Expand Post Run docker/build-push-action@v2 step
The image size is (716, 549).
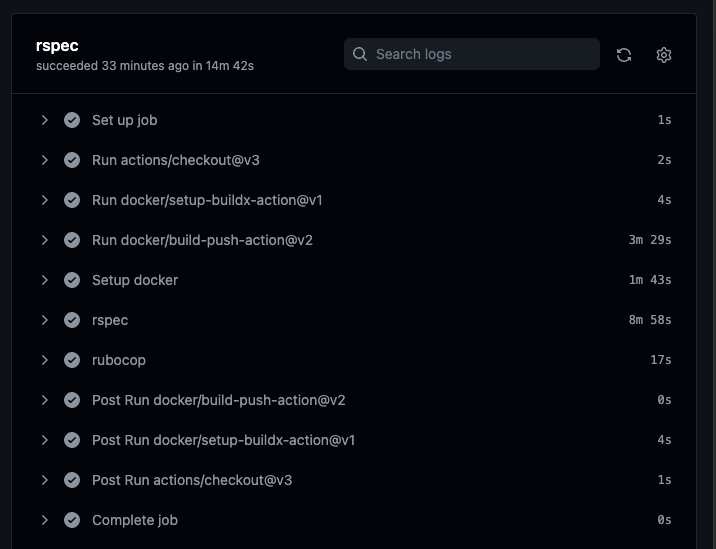(x=44, y=400)
